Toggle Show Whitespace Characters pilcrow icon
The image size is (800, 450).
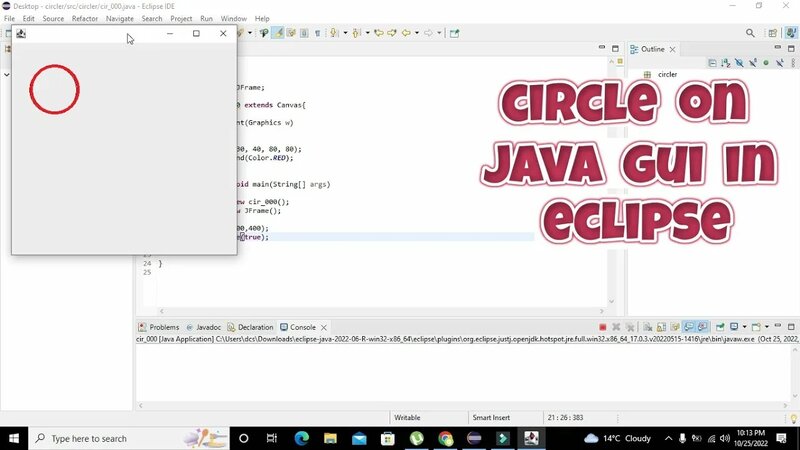click(317, 33)
